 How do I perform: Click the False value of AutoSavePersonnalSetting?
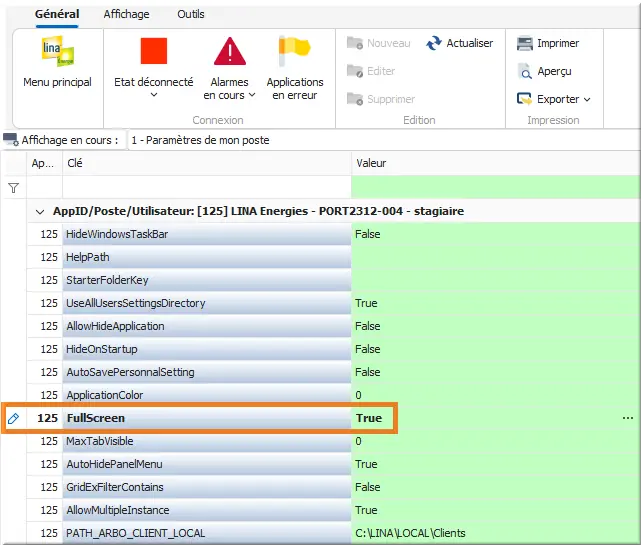(368, 372)
